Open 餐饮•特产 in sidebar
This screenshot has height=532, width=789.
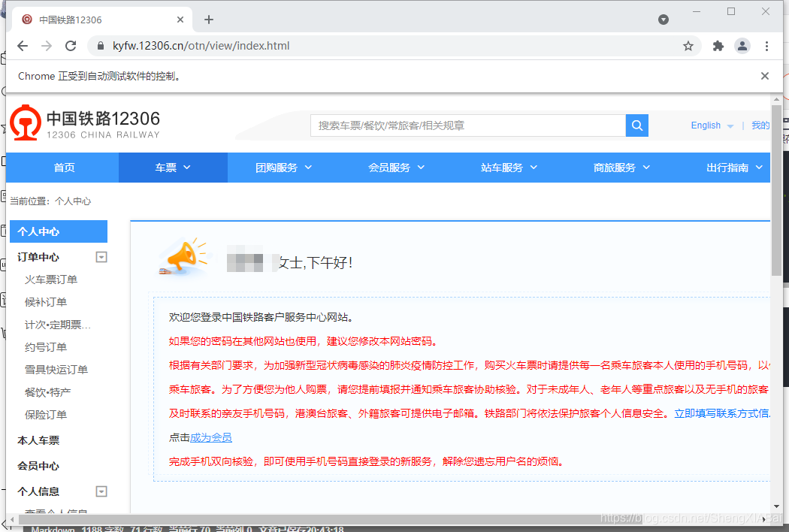48,392
